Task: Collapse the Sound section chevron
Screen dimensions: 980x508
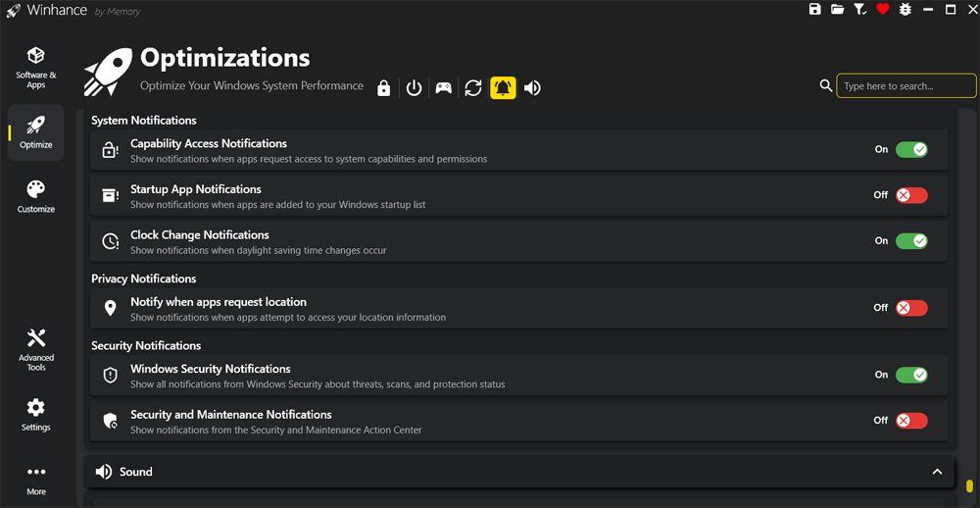Action: (937, 472)
